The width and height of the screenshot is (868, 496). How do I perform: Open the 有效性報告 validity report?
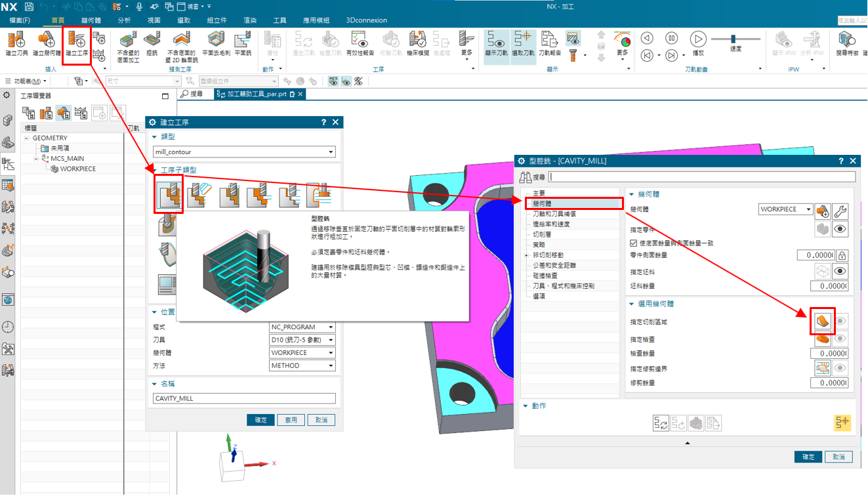tap(360, 43)
